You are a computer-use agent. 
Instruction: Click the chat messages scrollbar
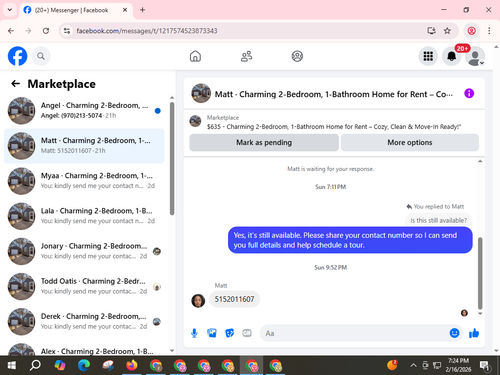point(480,273)
